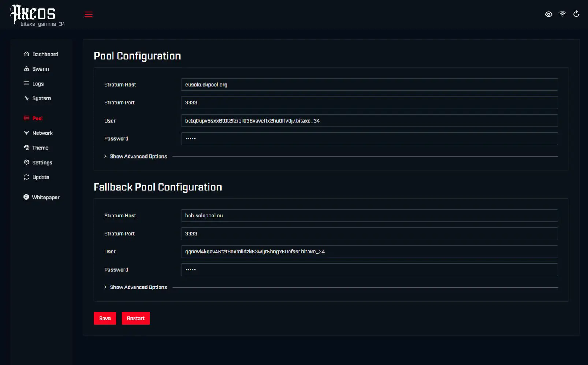The height and width of the screenshot is (365, 588).
Task: Click the Theme palette icon
Action: click(x=26, y=148)
